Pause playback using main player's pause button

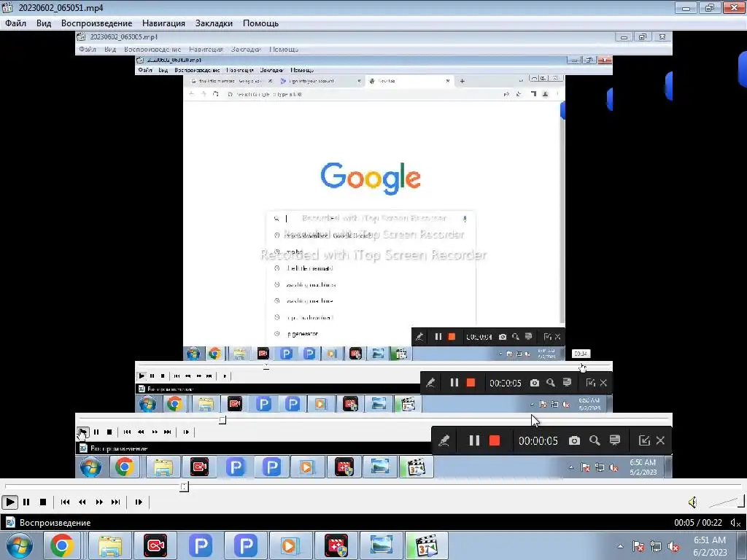[x=26, y=502]
